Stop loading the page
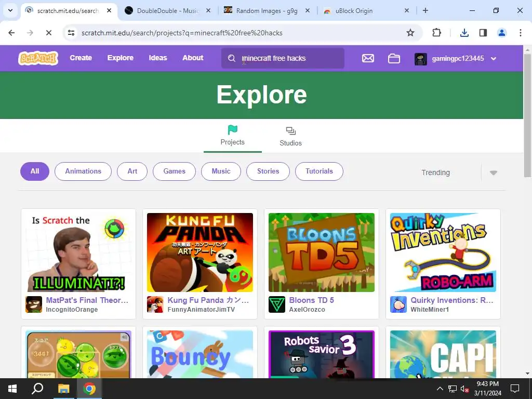The image size is (532, 399). [x=48, y=33]
